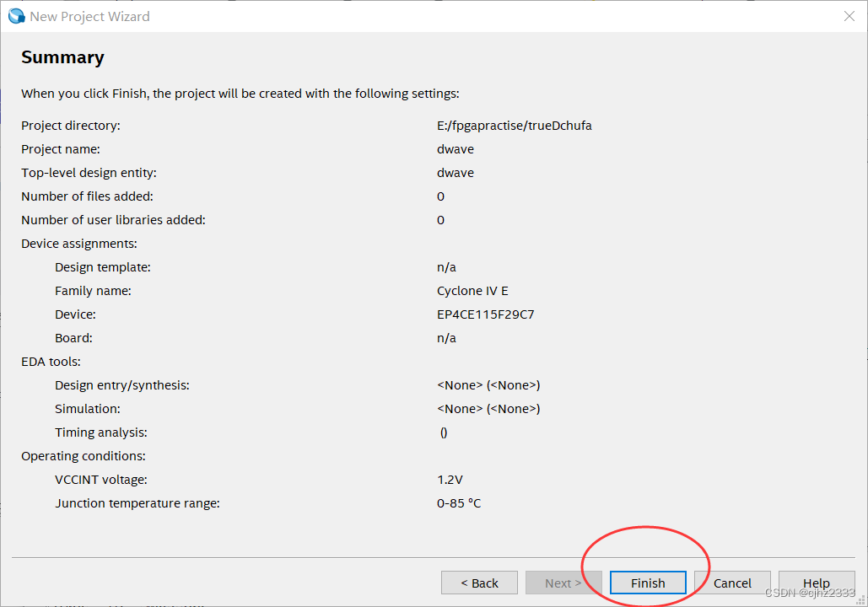Click the 'Number of user libraries added:' label

113,220
